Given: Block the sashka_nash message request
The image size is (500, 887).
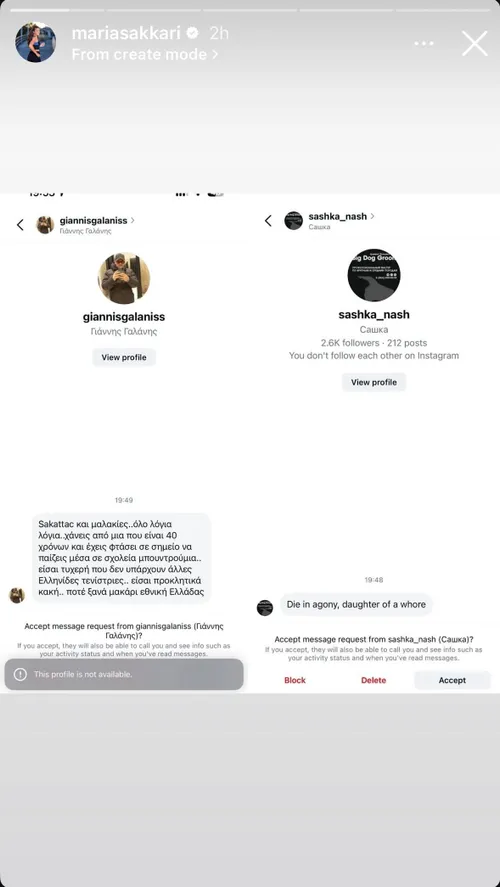Looking at the screenshot, I should click(295, 681).
